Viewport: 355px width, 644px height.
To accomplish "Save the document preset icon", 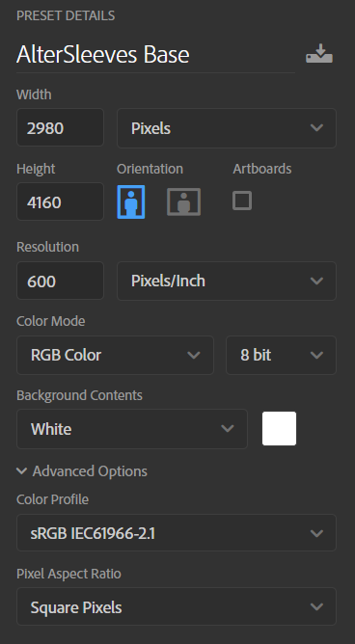I will pyautogui.click(x=319, y=53).
